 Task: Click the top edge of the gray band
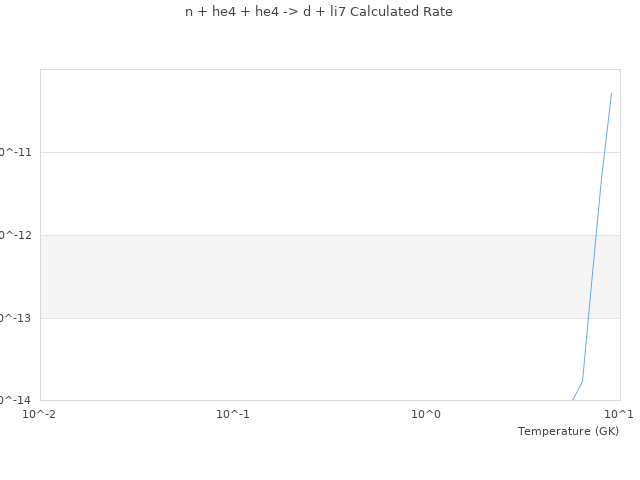(x=300, y=235)
